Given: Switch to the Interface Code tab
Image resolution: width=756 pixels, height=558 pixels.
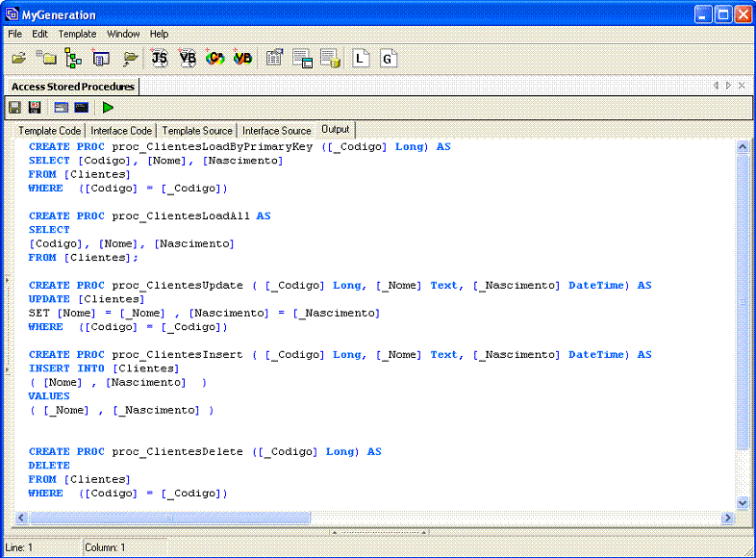Looking at the screenshot, I should pos(121,131).
